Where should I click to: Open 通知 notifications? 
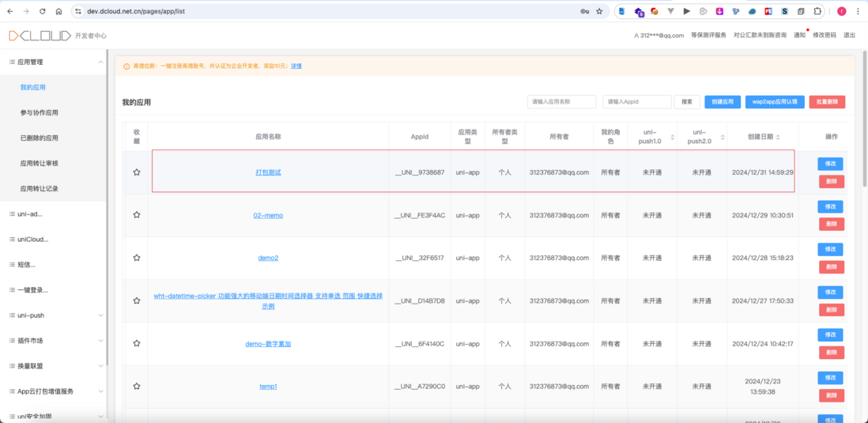click(x=799, y=36)
